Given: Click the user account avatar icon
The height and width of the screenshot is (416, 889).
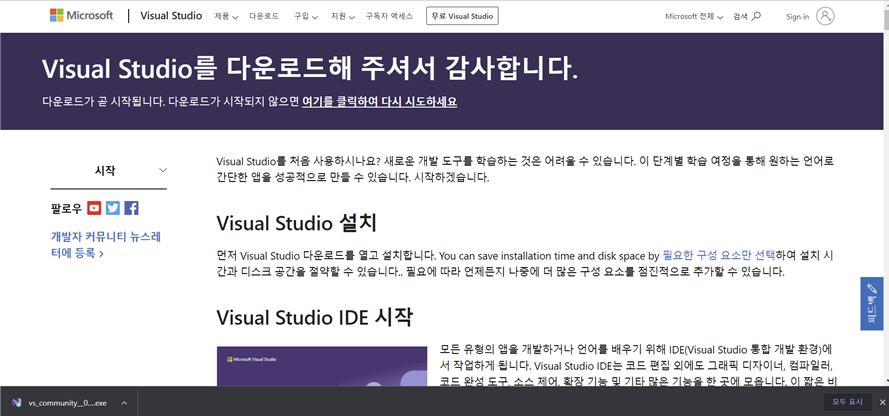Looking at the screenshot, I should click(x=825, y=16).
